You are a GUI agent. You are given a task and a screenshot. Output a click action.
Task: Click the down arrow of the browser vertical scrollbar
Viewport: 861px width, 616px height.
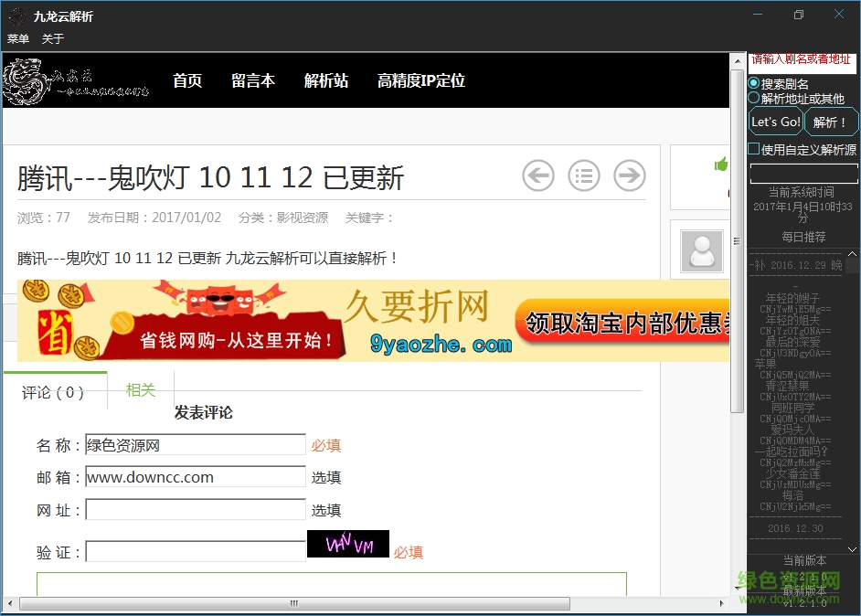coord(738,589)
